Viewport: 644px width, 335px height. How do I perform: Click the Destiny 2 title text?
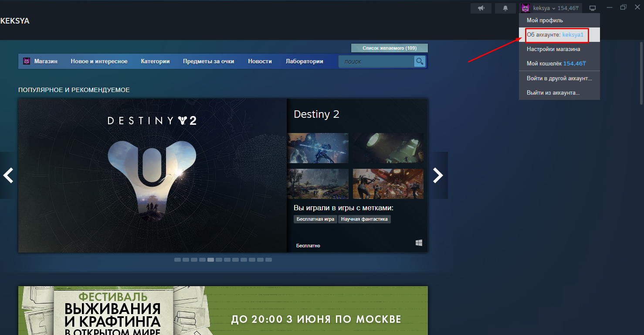click(316, 114)
